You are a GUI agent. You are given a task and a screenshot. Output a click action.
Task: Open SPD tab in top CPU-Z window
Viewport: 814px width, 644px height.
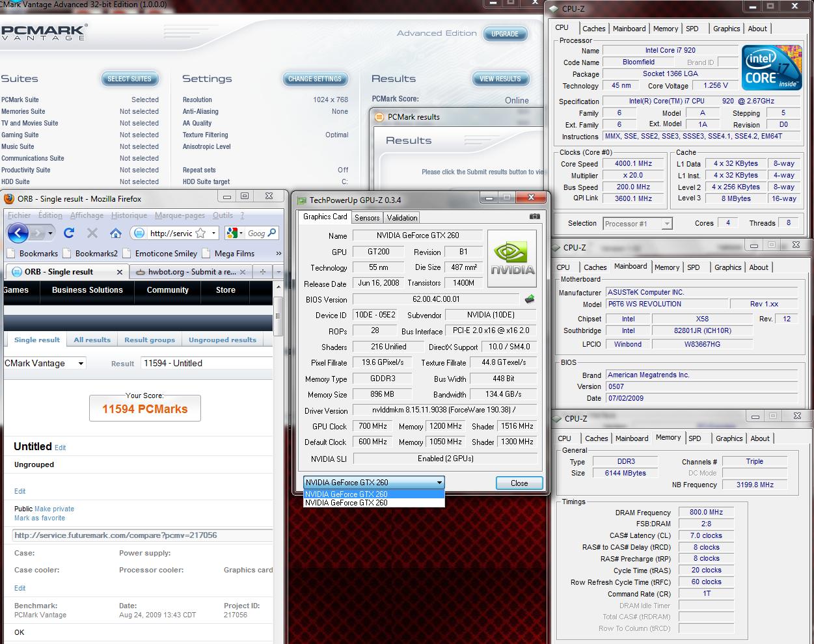[x=692, y=29]
